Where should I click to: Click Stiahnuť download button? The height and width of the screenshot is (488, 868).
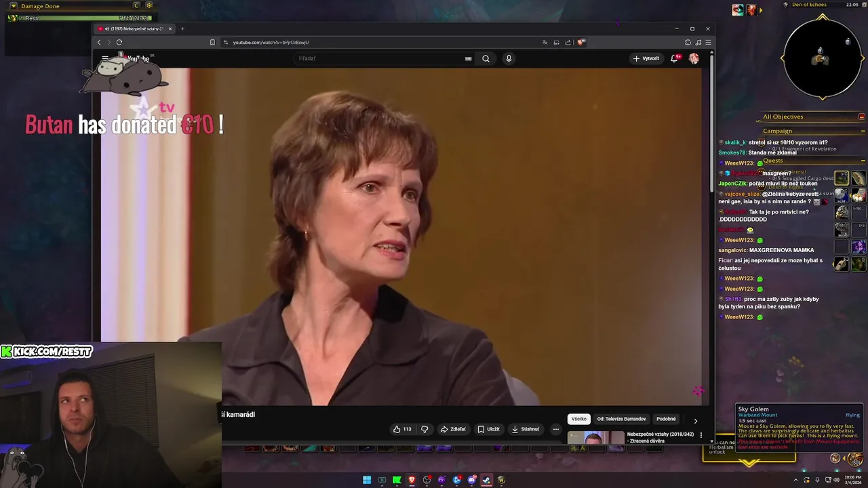click(526, 429)
